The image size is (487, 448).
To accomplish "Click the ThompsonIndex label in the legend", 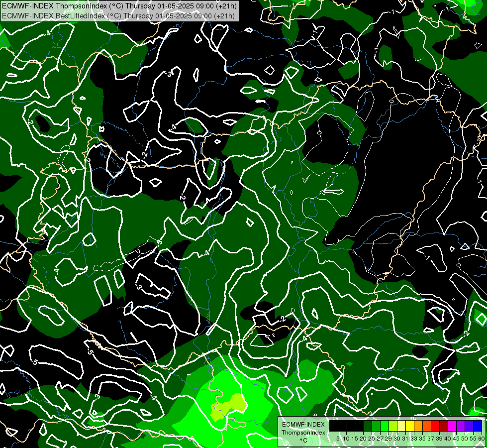I will (303, 433).
